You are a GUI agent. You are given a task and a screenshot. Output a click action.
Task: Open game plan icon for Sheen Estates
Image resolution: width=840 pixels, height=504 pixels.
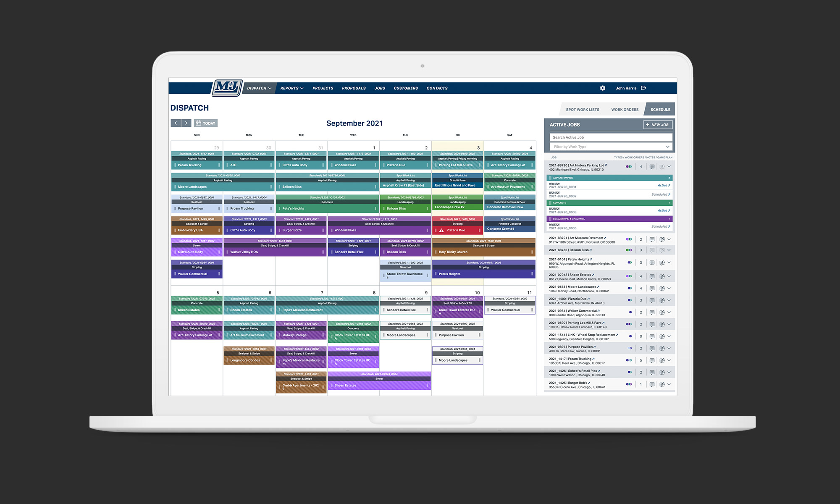click(x=662, y=276)
